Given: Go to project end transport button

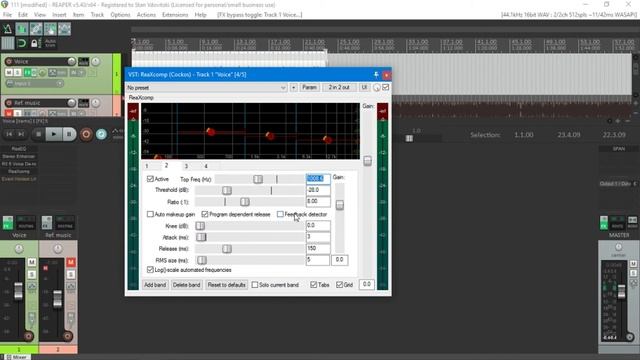Looking at the screenshot, I should point(21,134).
